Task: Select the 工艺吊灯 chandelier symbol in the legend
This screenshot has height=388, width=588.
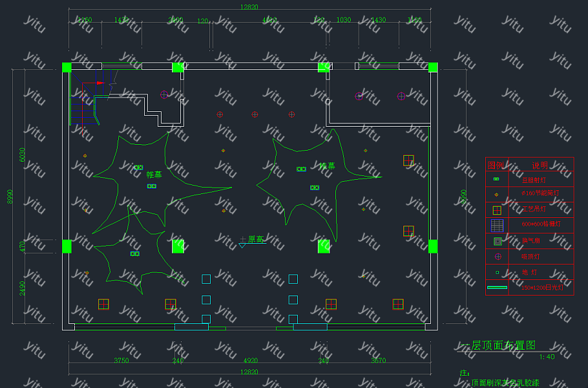Action: pyautogui.click(x=497, y=210)
